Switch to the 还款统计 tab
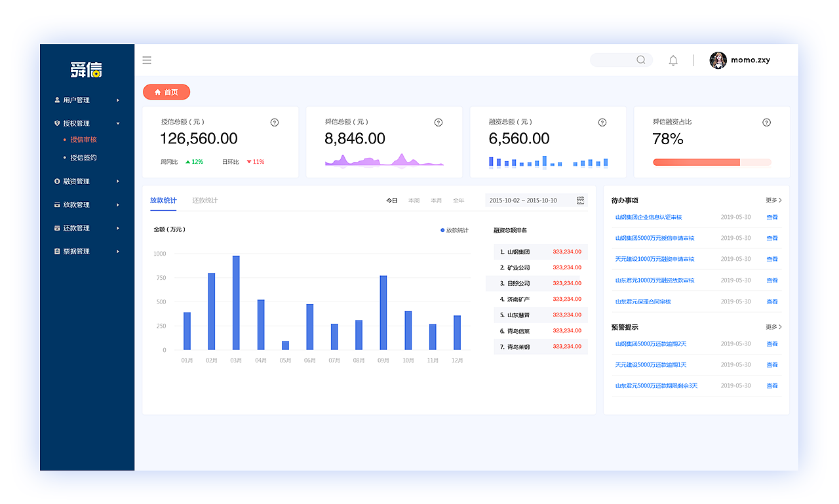Image resolution: width=839 pixels, height=504 pixels. tap(205, 201)
